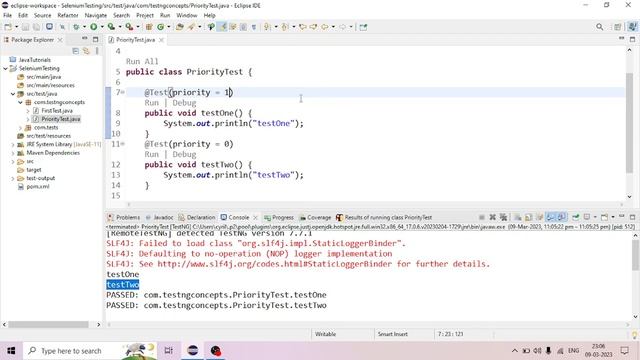Click the Next Annotation icon
Screen dimensions: 640x360
(267, 27)
